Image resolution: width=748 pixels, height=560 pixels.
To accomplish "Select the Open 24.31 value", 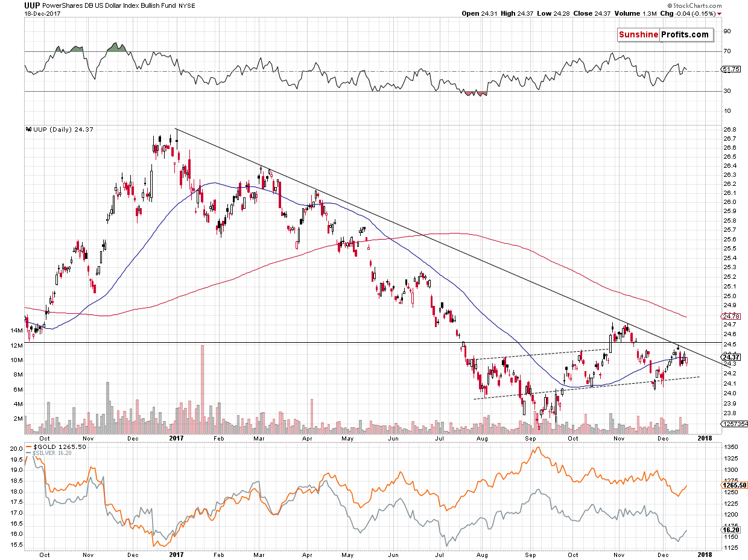I will pyautogui.click(x=480, y=13).
